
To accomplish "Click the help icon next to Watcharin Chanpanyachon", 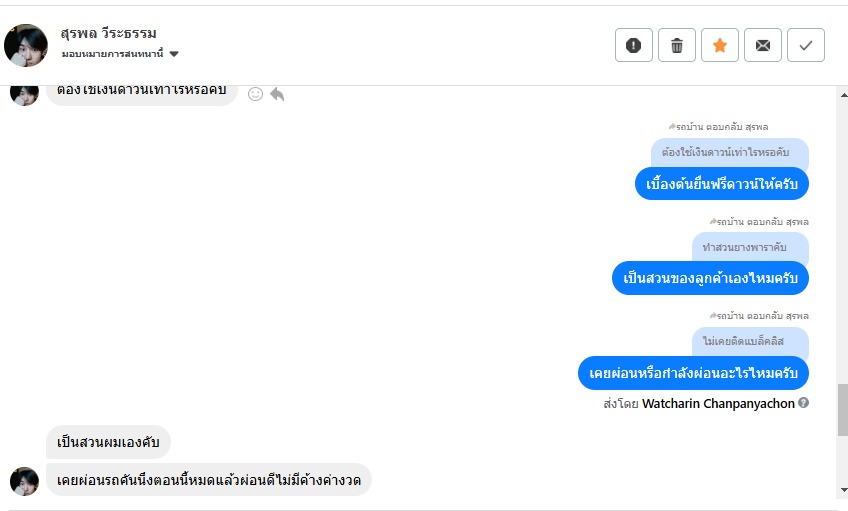I will pyautogui.click(x=803, y=403).
